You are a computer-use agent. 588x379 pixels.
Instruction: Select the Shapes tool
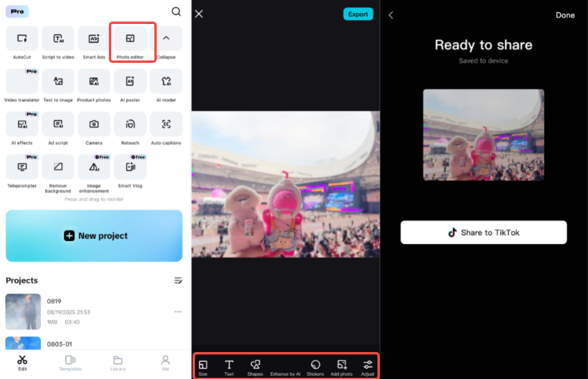tap(255, 366)
